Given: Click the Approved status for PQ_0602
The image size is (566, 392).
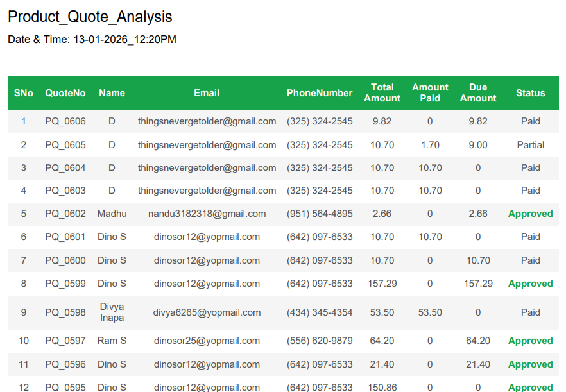Looking at the screenshot, I should pos(530,214).
